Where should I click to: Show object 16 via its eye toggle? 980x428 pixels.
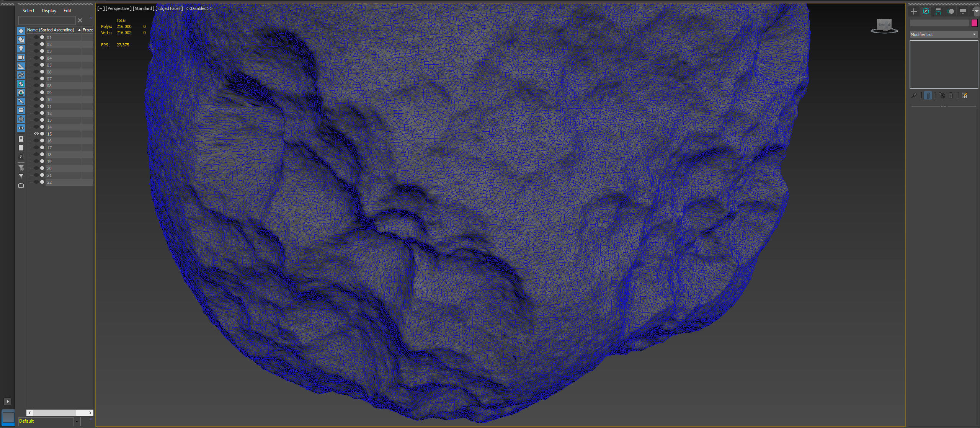[x=36, y=141]
